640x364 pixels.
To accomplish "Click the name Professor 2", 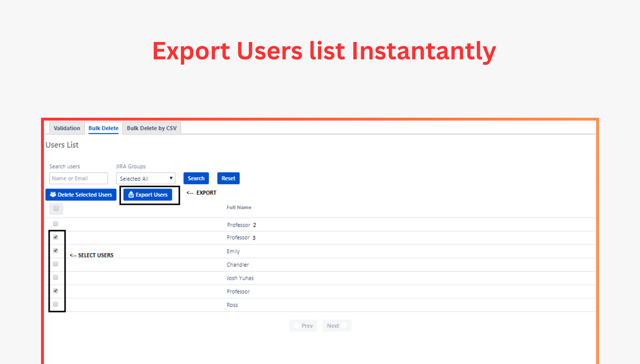I will [242, 225].
